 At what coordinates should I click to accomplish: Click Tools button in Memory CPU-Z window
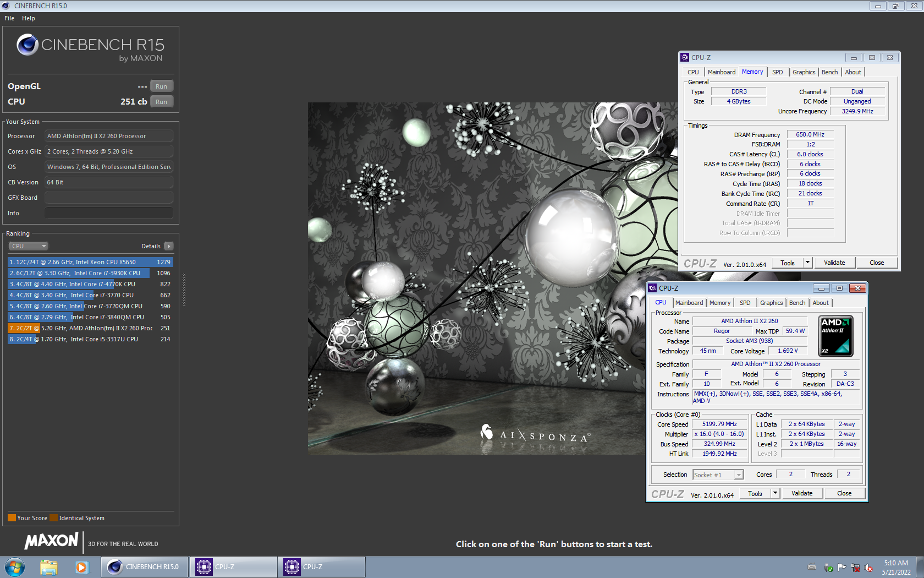tap(788, 263)
